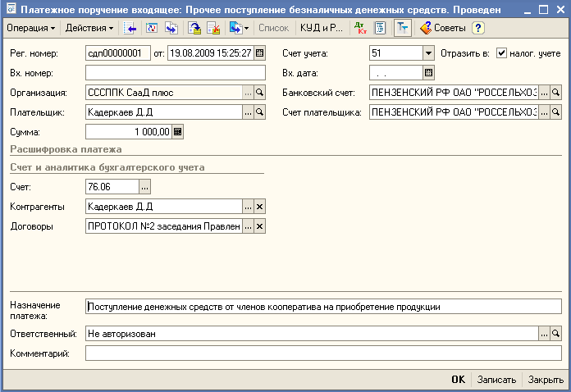The image size is (571, 392).
Task: Open calendar picker for Вх. дата
Action: coord(427,73)
